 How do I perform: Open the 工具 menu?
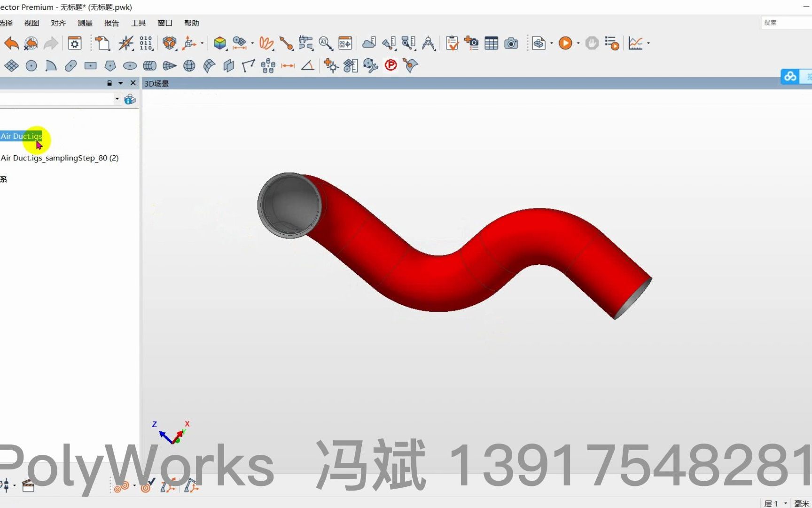[138, 23]
